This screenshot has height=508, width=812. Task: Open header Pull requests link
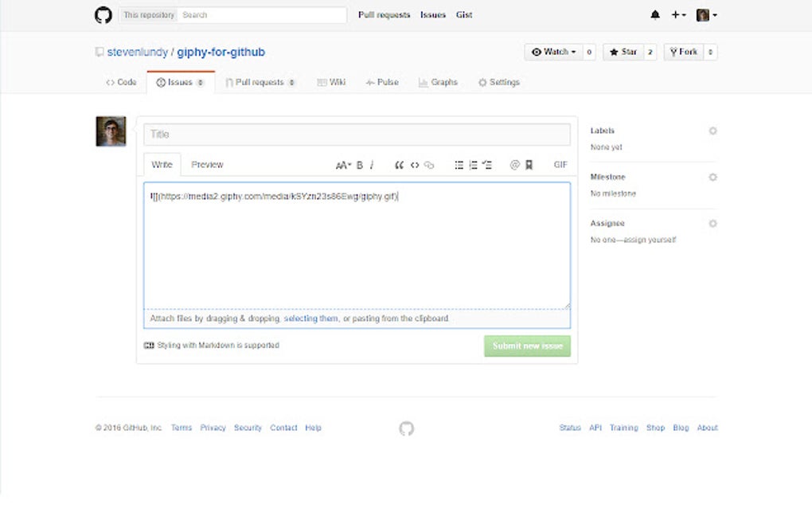385,15
